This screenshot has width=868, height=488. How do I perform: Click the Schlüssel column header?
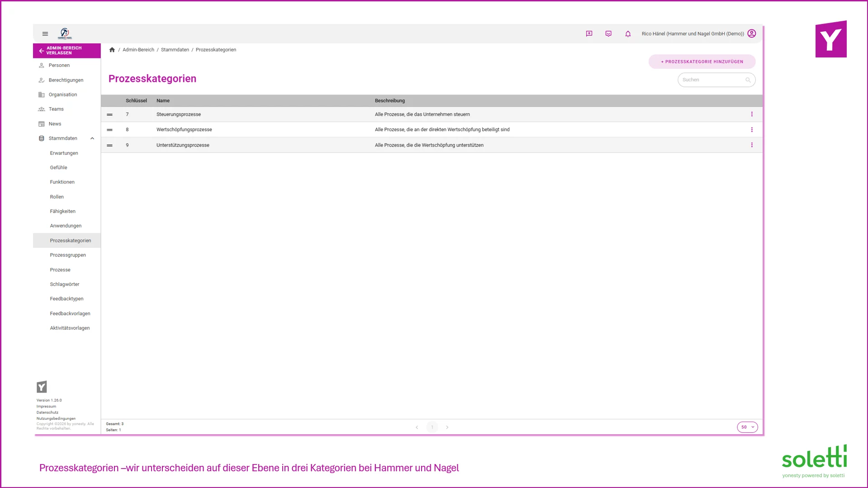point(136,101)
